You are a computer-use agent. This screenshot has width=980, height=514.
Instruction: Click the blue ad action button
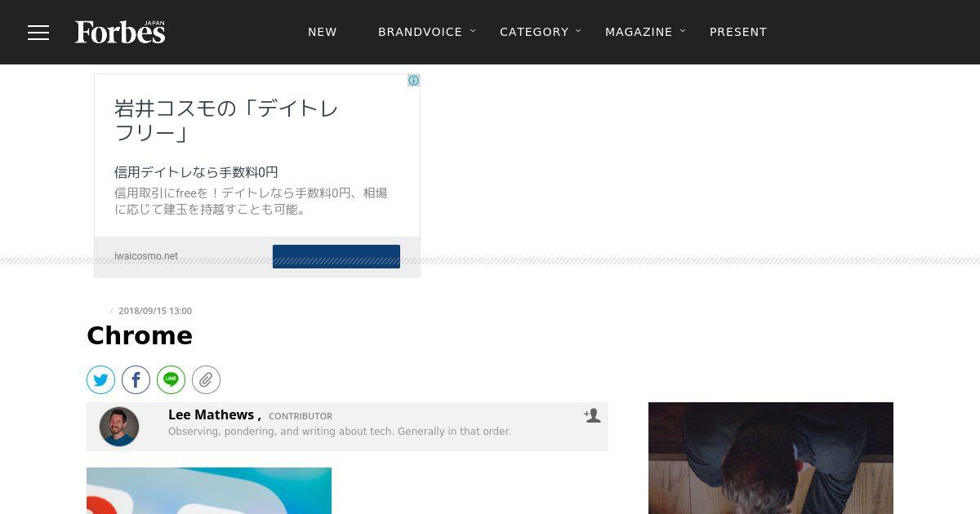click(336, 256)
